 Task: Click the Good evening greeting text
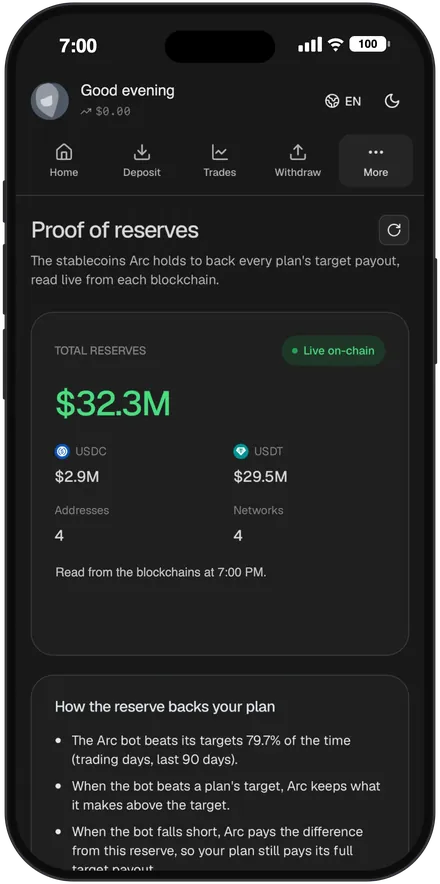(127, 90)
